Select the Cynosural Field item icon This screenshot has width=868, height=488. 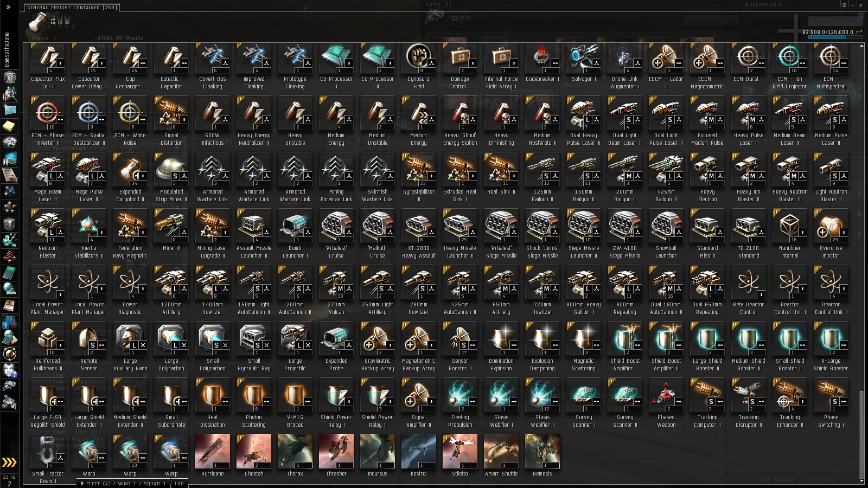click(419, 59)
